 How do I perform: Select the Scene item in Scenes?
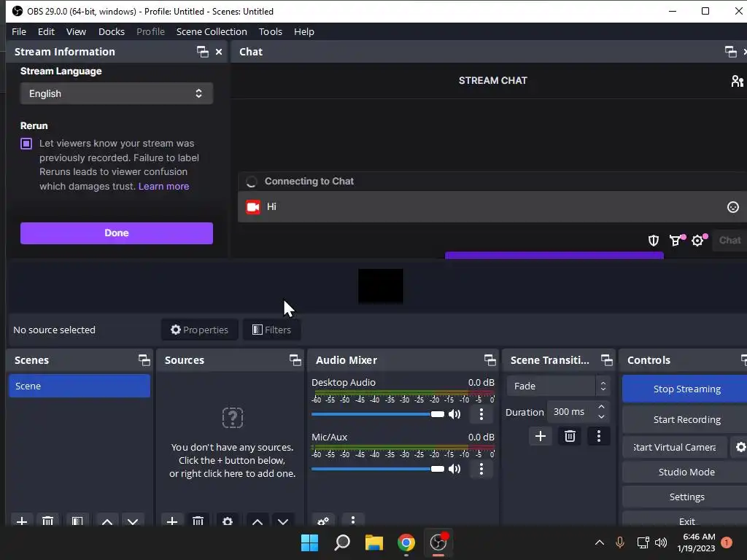tap(80, 386)
